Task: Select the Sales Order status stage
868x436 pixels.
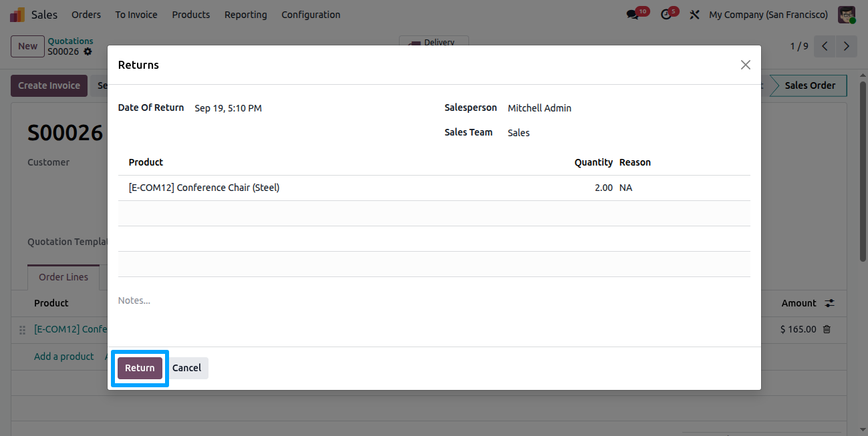Action: click(809, 85)
